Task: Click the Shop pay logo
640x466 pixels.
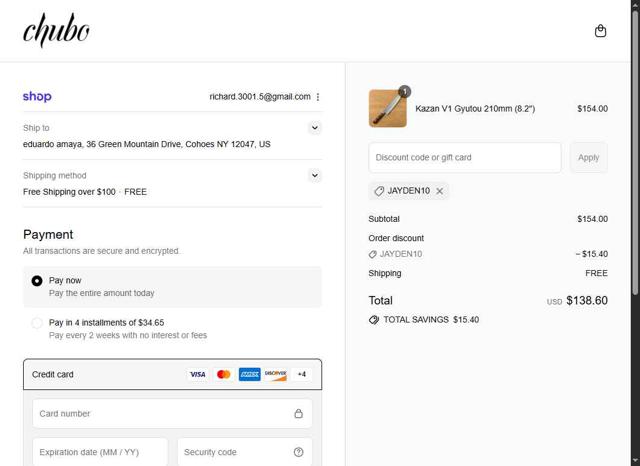Action: click(x=37, y=96)
